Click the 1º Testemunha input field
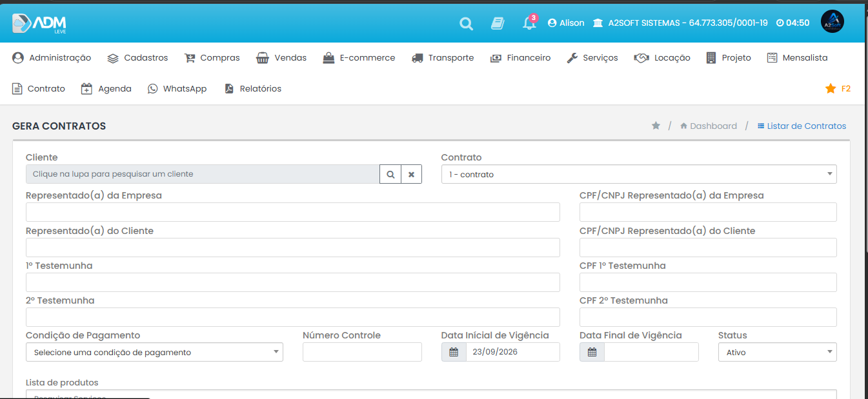 (293, 282)
